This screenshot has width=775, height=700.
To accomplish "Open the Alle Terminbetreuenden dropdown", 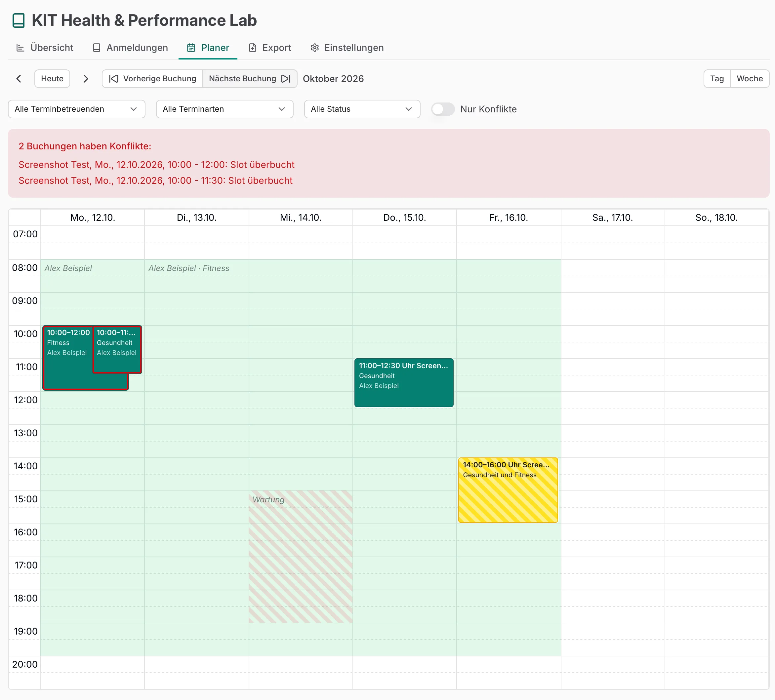I will [x=76, y=109].
